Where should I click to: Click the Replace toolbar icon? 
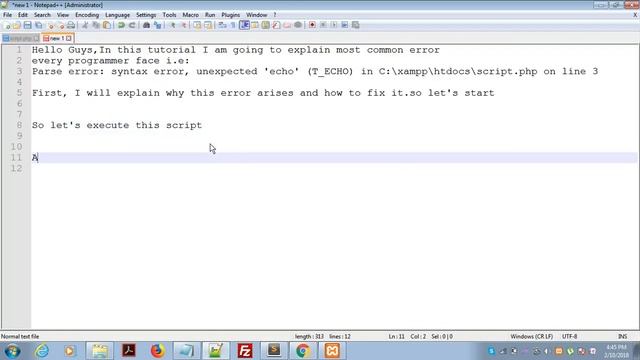click(x=158, y=25)
